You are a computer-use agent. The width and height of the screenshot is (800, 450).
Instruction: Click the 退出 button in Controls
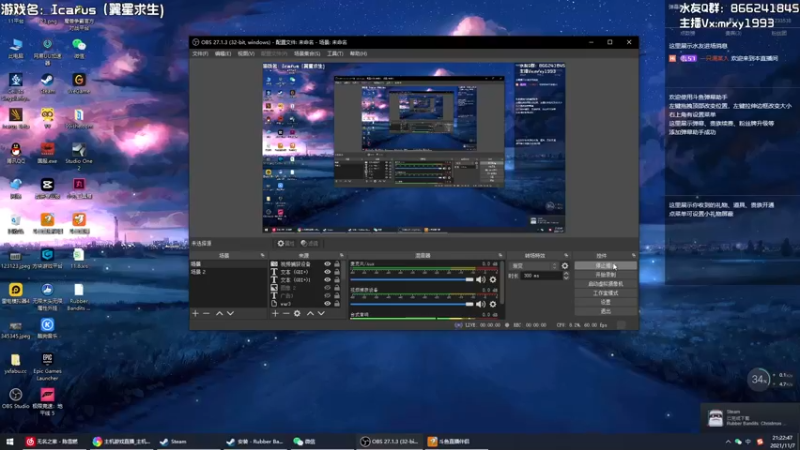(x=606, y=311)
